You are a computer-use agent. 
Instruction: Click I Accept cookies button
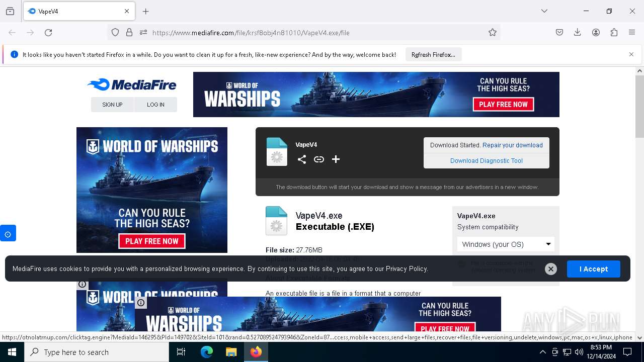click(594, 269)
